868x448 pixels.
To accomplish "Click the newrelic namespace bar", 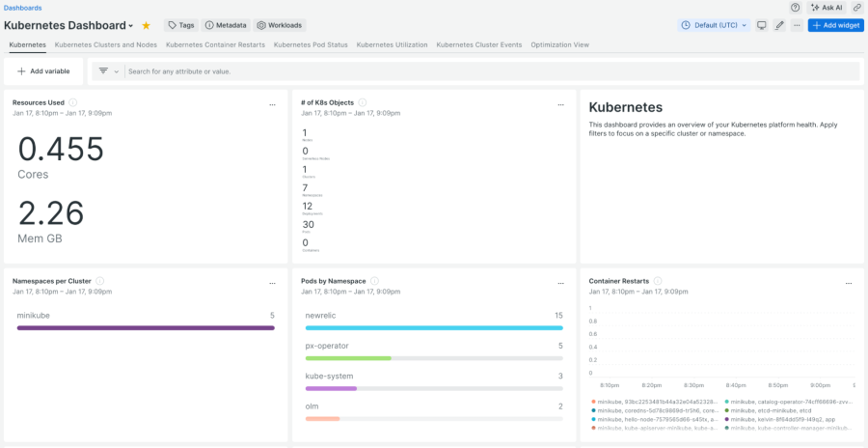I will (434, 327).
